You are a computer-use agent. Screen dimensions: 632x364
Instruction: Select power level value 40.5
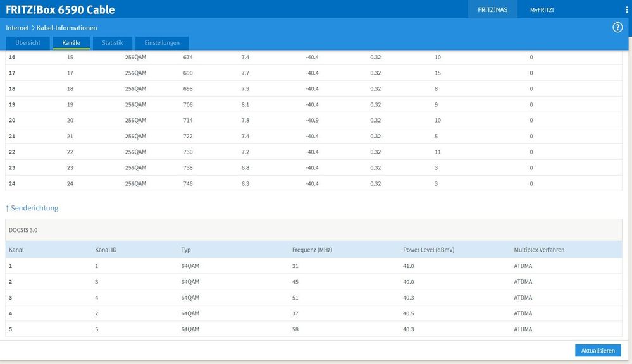tap(408, 313)
